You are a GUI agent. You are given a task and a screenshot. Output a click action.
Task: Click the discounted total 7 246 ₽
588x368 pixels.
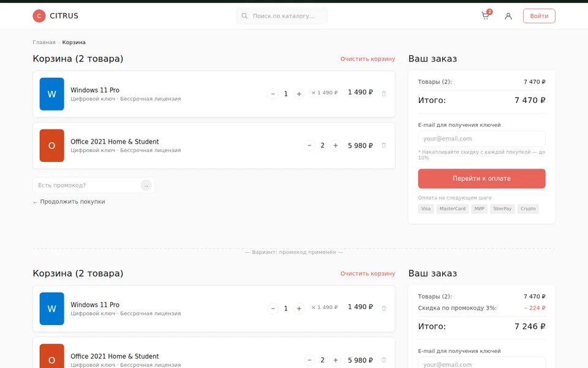click(x=530, y=326)
